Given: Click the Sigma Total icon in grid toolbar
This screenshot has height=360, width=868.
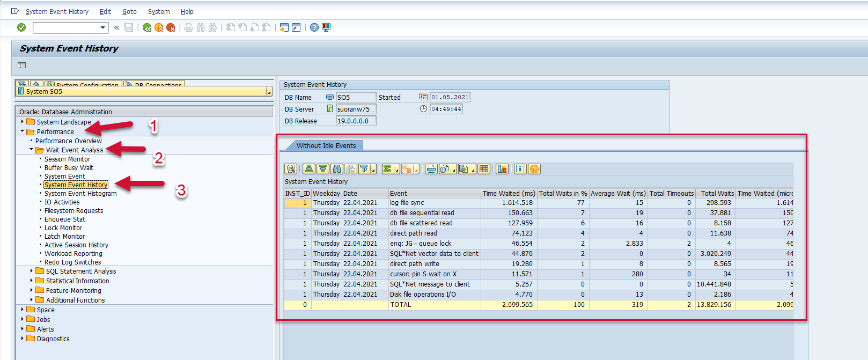Looking at the screenshot, I should pos(387,169).
